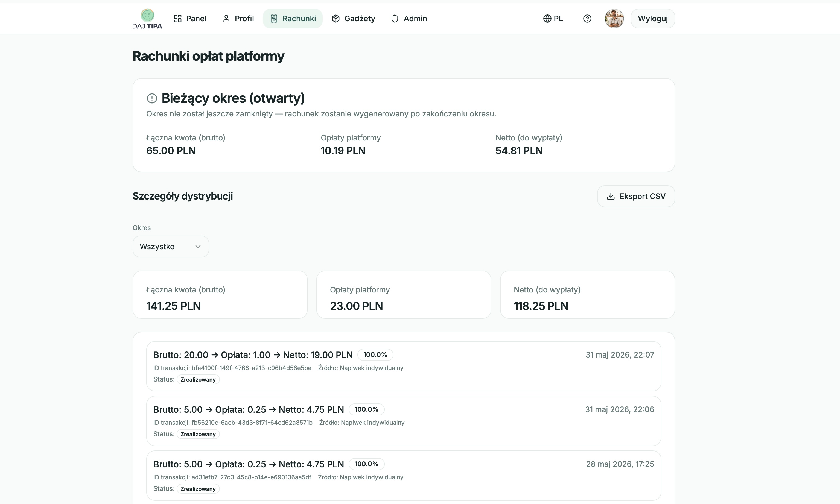Click the date 28 maj 2026, 17:25
840x504 pixels.
coord(620,464)
